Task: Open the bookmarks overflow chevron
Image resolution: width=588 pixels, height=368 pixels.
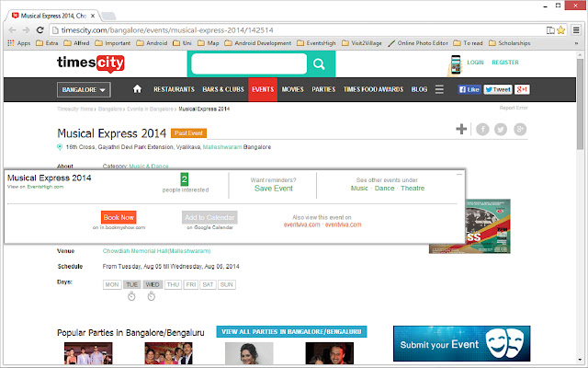Action: tap(576, 43)
